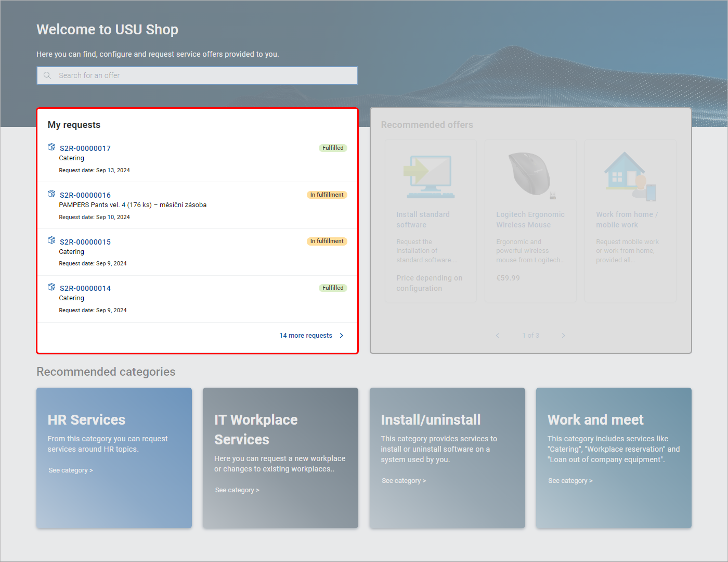Expand the 14 more requests chevron

(x=342, y=336)
